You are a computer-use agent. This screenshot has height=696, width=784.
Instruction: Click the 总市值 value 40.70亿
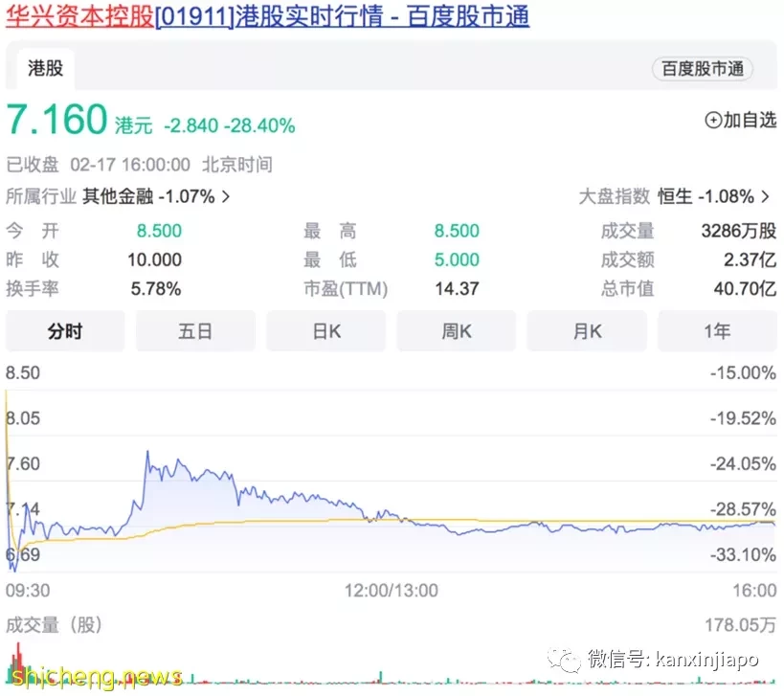pyautogui.click(x=745, y=288)
